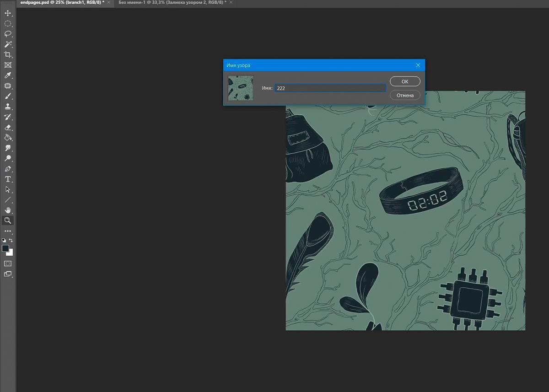This screenshot has width=549, height=392.
Task: Toggle Quick Mask mode
Action: (x=8, y=263)
